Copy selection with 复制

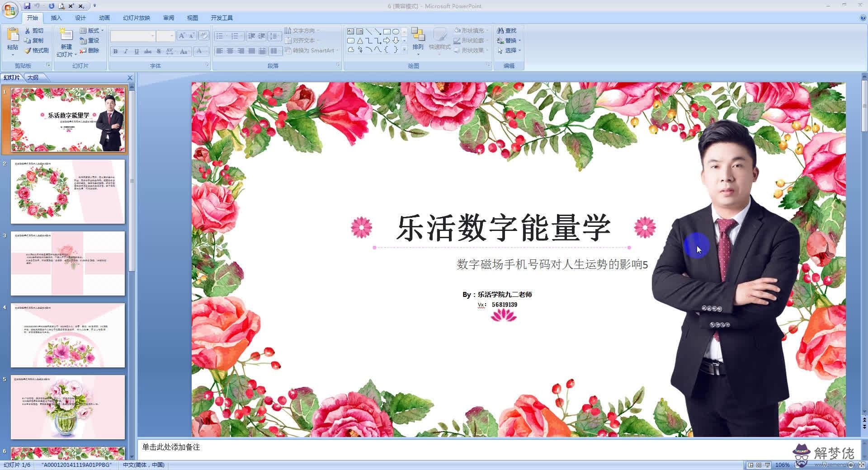click(34, 41)
